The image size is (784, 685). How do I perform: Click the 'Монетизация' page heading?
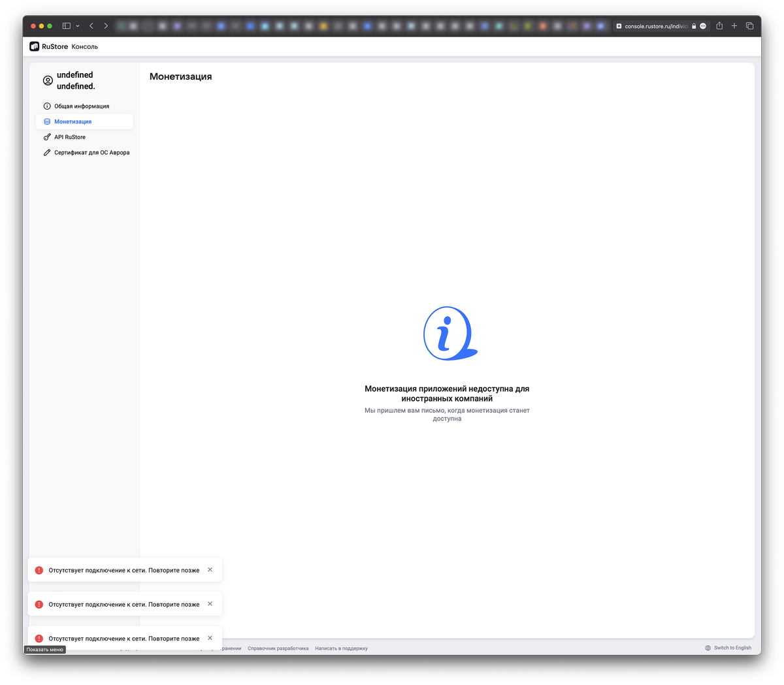pos(181,76)
